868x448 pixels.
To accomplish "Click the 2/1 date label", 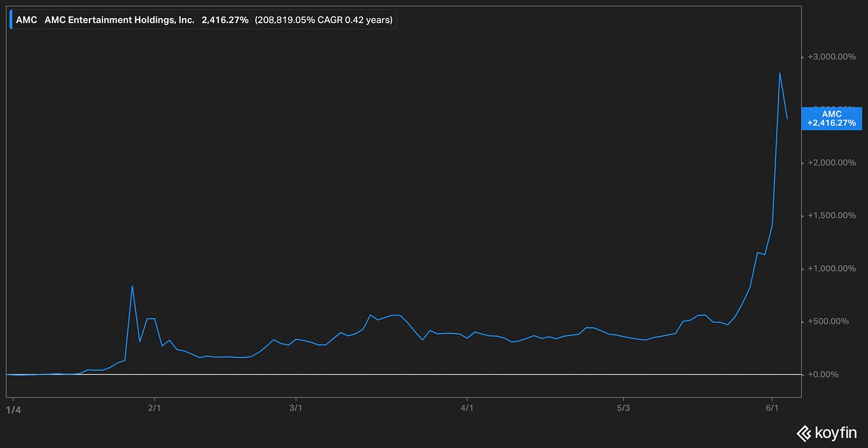I will (x=154, y=409).
